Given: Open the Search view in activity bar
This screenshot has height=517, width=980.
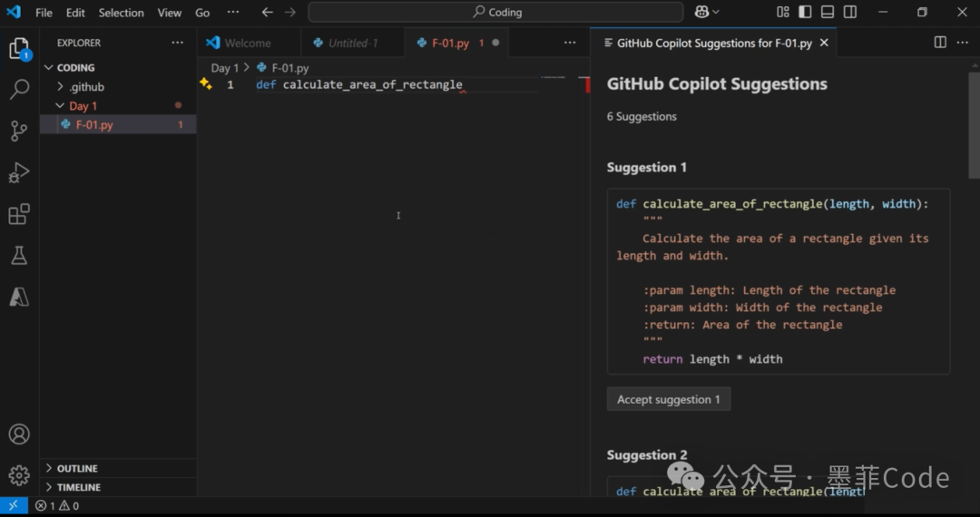Looking at the screenshot, I should 19,89.
